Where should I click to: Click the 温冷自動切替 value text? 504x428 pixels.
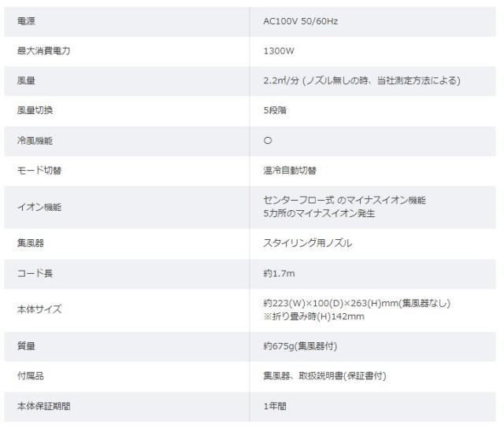tap(290, 170)
